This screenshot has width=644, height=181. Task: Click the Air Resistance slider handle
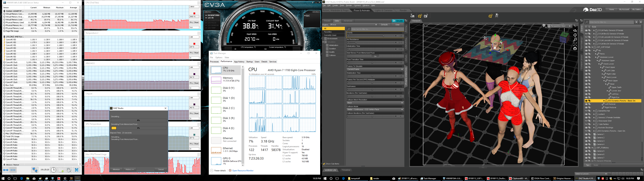pyautogui.click(x=356, y=43)
